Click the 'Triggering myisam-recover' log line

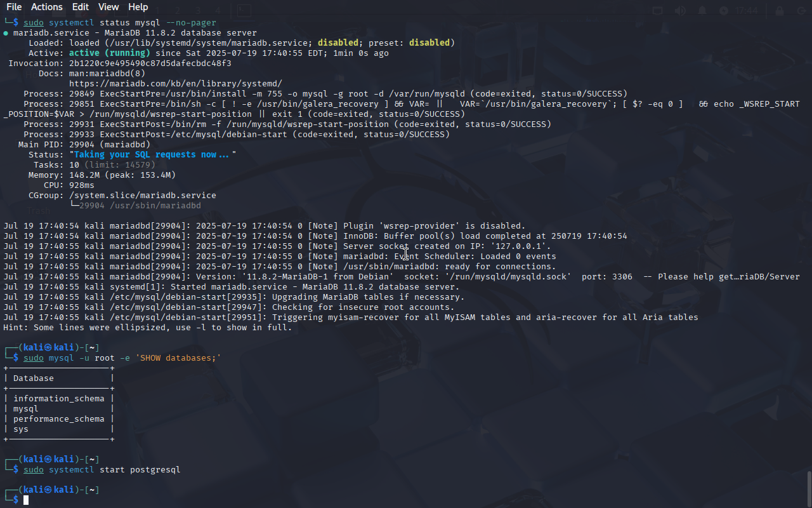point(351,317)
